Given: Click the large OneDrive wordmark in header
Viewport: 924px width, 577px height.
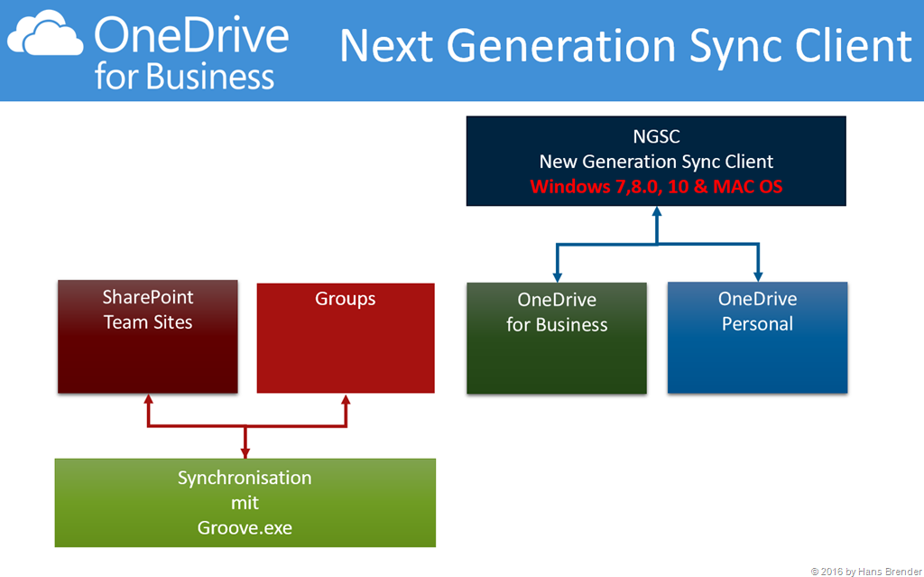Looking at the screenshot, I should (191, 34).
